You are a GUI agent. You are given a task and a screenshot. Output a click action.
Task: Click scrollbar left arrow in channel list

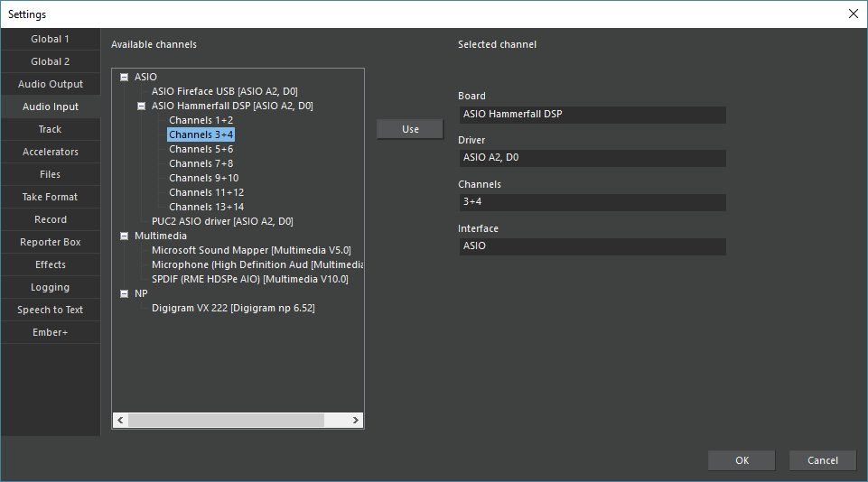pos(120,421)
